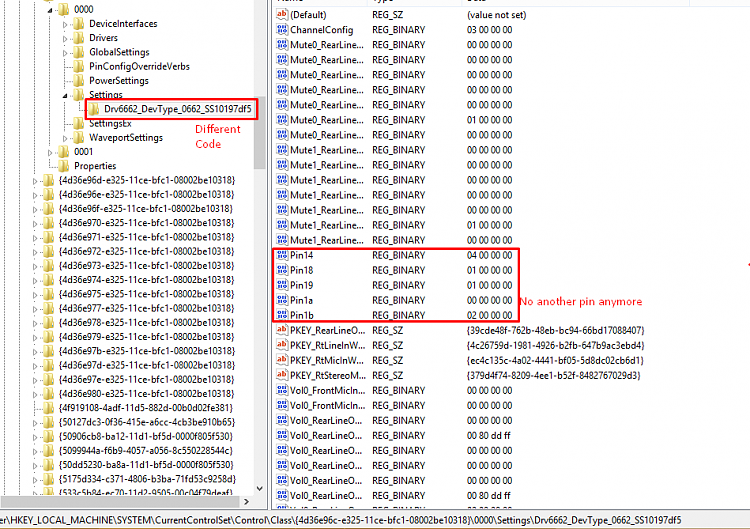Screen dimensions: 750x529
Task: Collapse the 0000 key node
Action: (50, 10)
